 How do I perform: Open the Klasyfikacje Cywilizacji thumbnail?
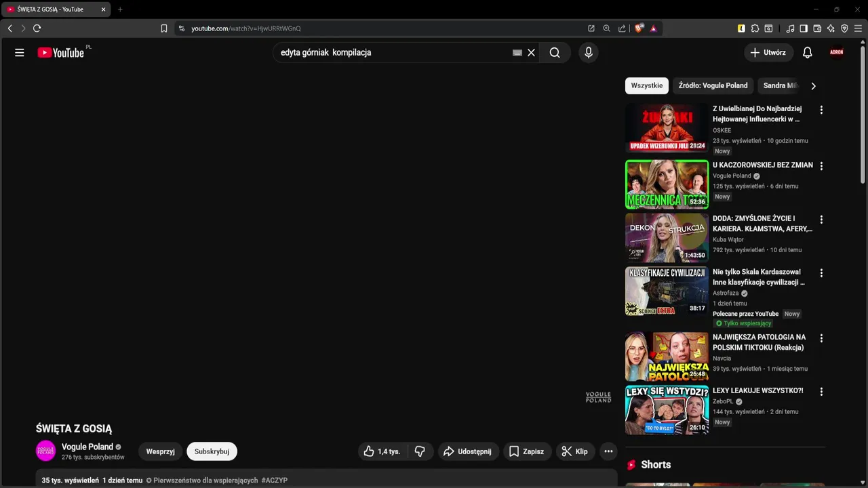(x=667, y=291)
